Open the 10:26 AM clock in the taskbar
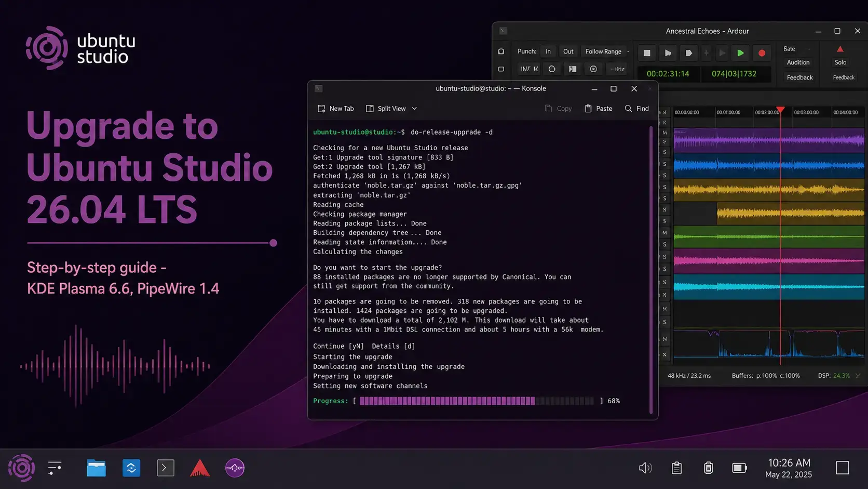 click(789, 468)
